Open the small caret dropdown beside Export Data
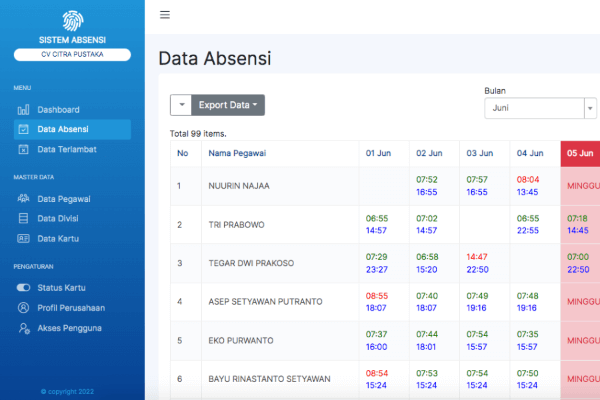This screenshot has height=400, width=600. click(x=180, y=105)
